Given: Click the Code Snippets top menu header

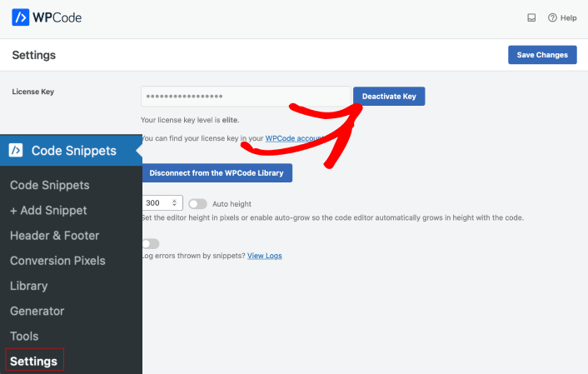Looking at the screenshot, I should point(71,150).
